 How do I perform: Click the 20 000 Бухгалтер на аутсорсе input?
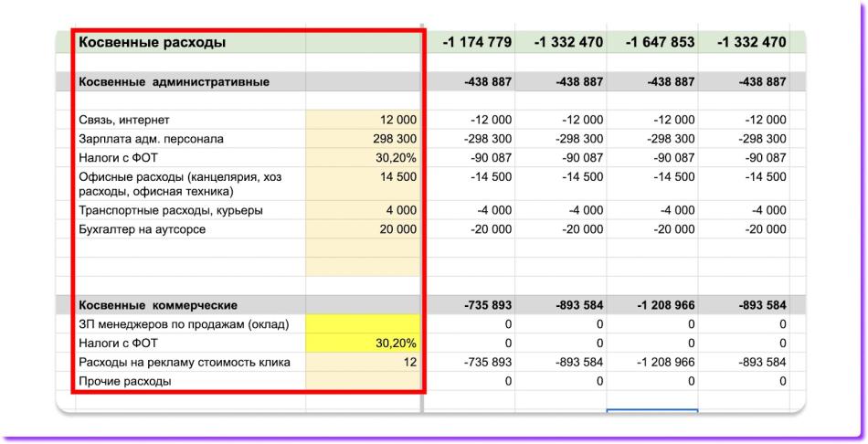(x=364, y=229)
